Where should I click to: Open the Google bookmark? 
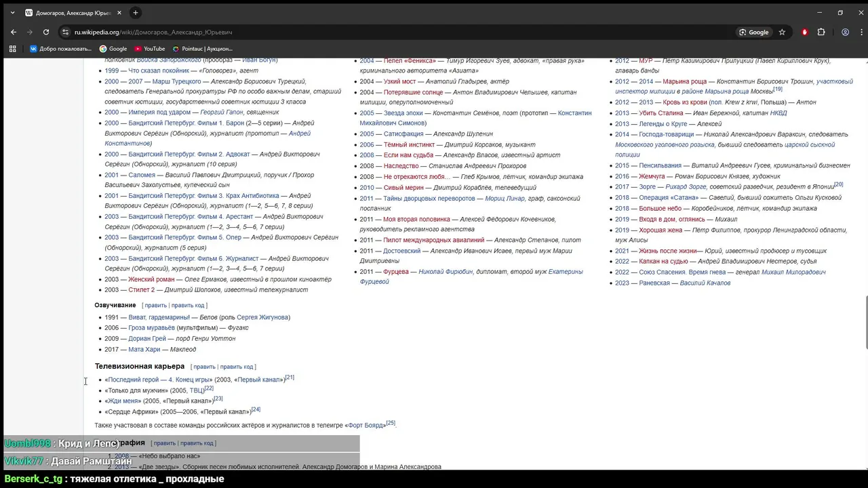point(113,49)
